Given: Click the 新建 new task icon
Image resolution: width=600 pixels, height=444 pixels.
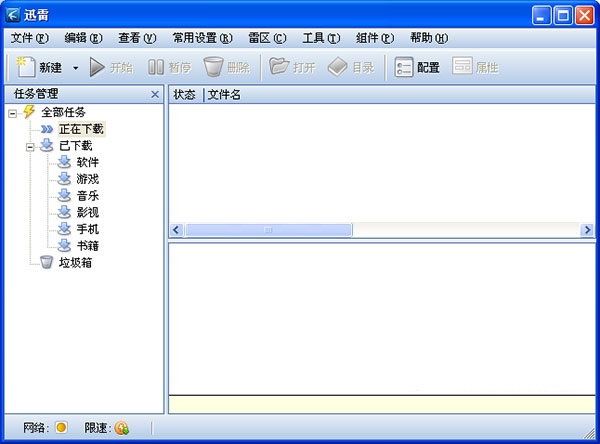Looking at the screenshot, I should click(25, 67).
